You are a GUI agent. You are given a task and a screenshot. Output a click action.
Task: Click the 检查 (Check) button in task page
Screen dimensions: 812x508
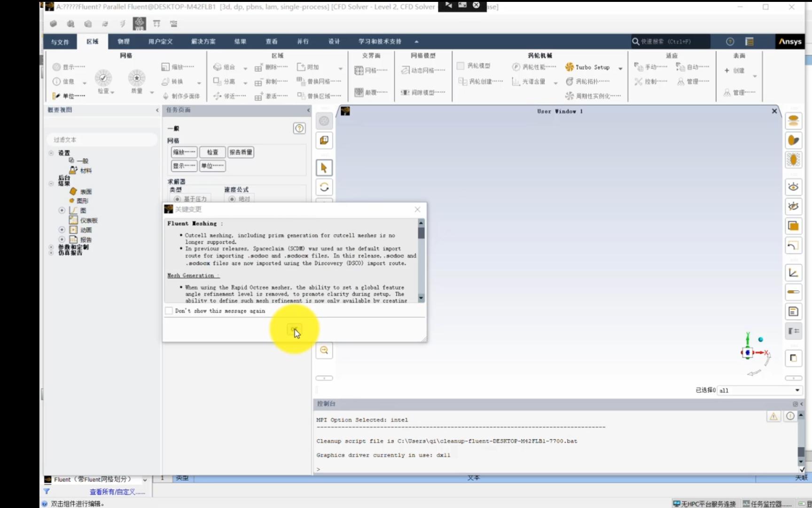pyautogui.click(x=212, y=152)
